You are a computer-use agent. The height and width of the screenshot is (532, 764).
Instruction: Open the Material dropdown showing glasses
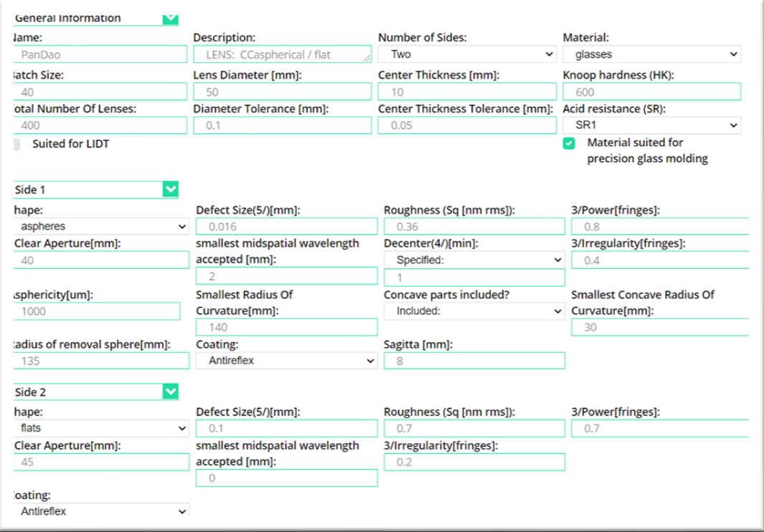[652, 54]
